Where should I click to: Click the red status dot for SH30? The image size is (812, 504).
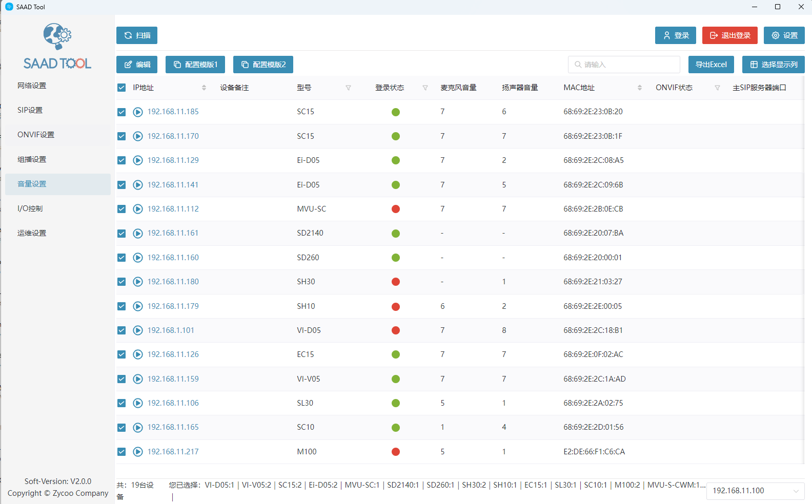click(396, 282)
